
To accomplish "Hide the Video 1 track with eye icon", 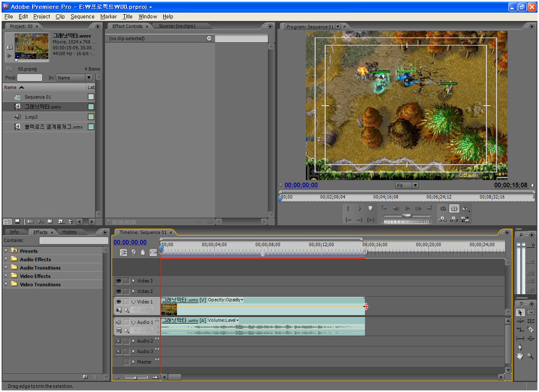I will pos(118,302).
